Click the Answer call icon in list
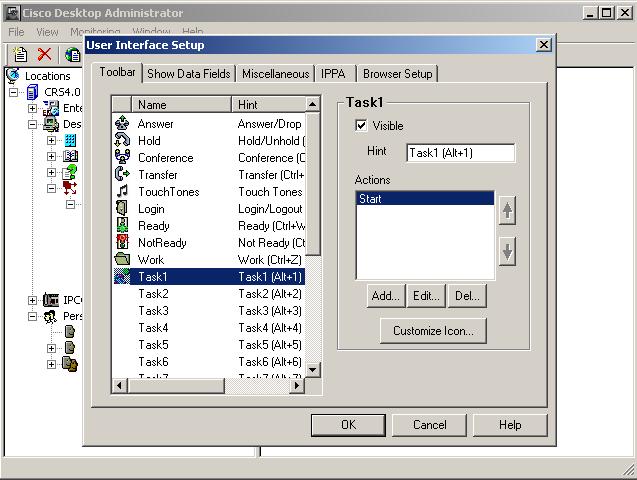Image resolution: width=637 pixels, height=480 pixels. click(122, 123)
